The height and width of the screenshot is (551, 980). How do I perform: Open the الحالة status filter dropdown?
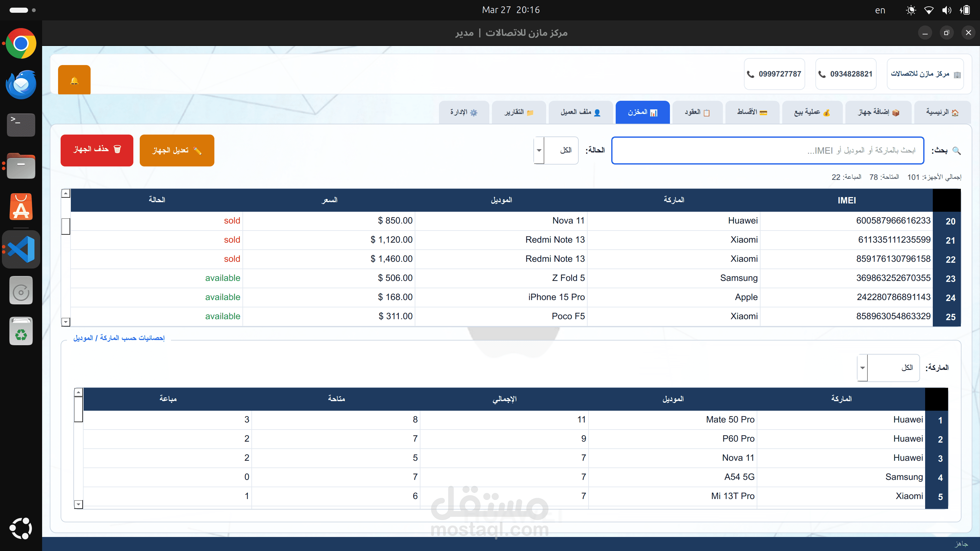pos(539,150)
